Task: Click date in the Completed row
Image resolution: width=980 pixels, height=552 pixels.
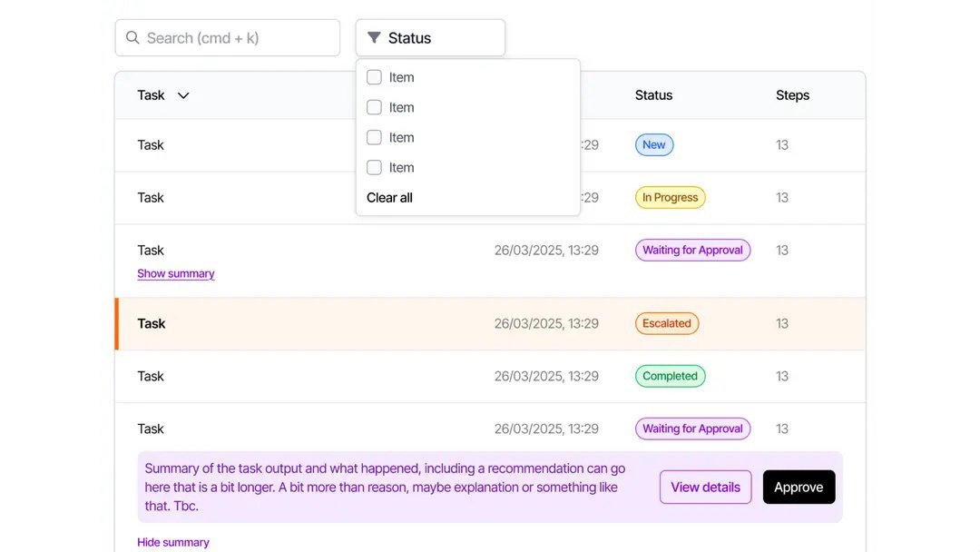Action: (546, 376)
